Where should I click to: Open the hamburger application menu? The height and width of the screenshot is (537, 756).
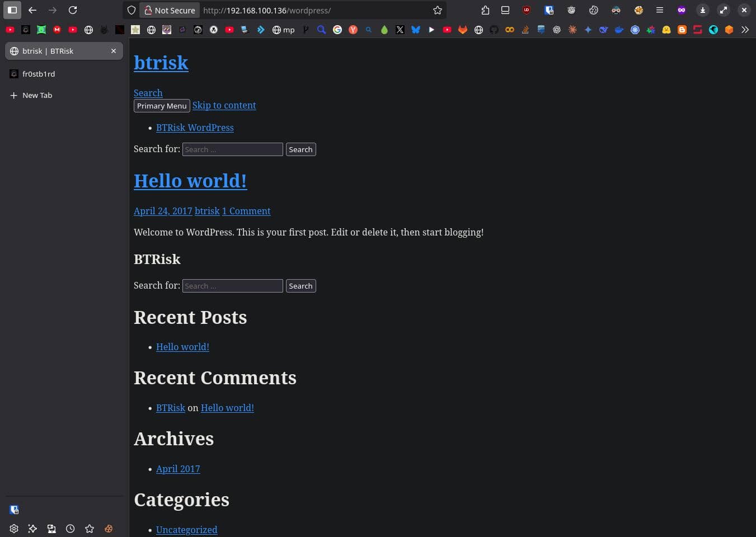660,10
